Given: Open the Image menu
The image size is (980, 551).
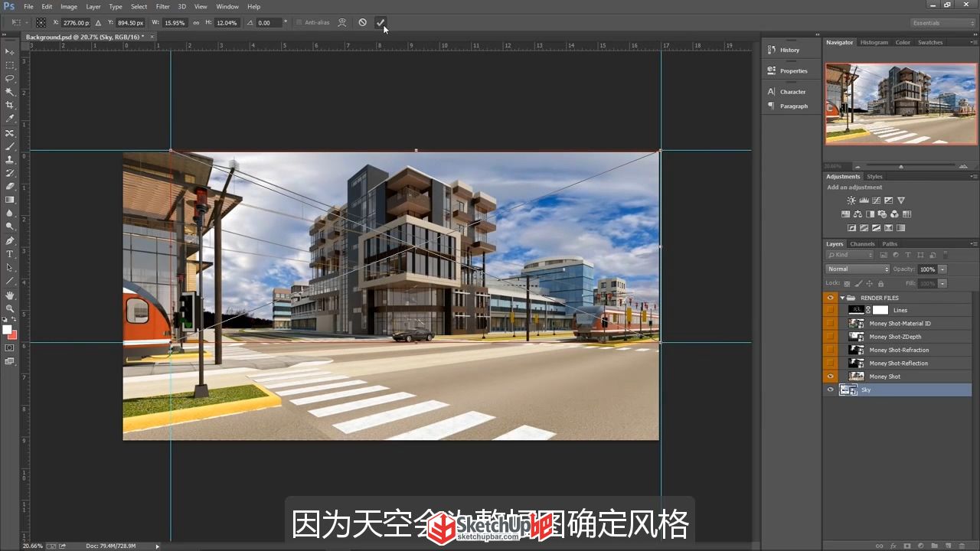Looking at the screenshot, I should pos(69,6).
